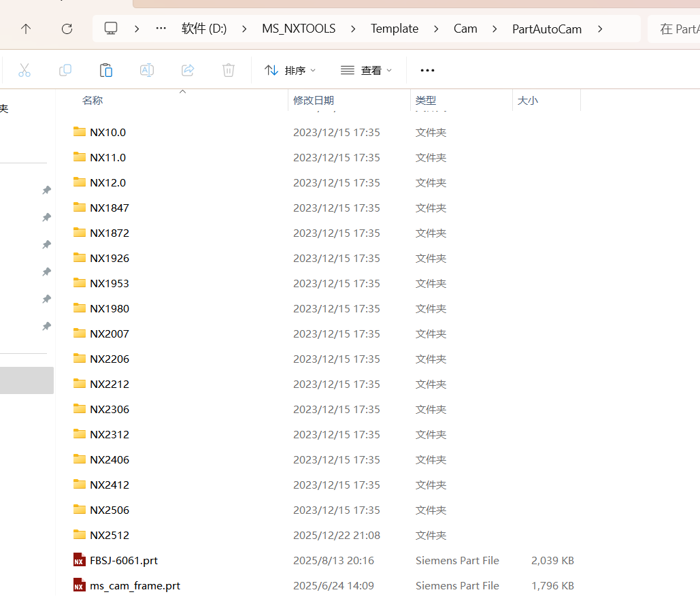Navigate to Cam in breadcrumb

click(x=465, y=29)
